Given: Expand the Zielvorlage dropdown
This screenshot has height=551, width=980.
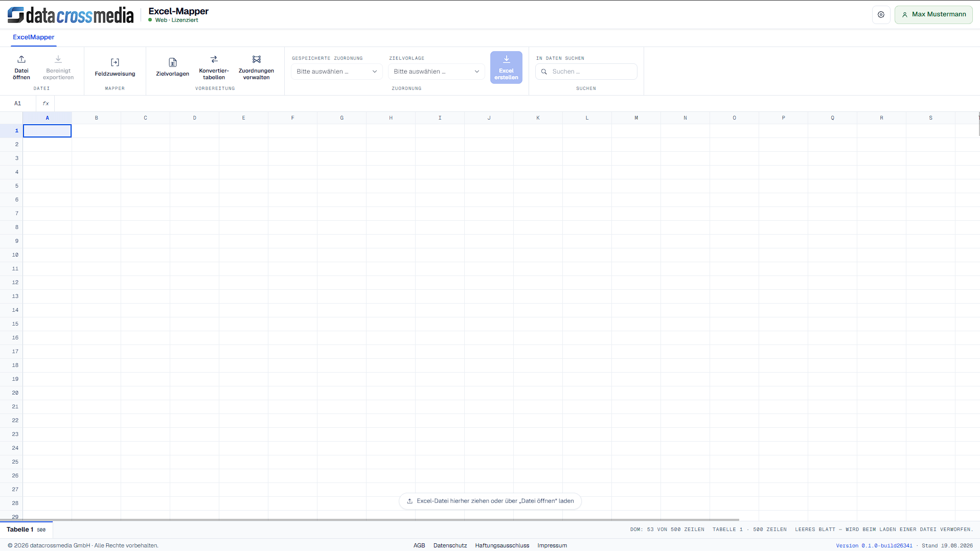Looking at the screenshot, I should [x=436, y=72].
